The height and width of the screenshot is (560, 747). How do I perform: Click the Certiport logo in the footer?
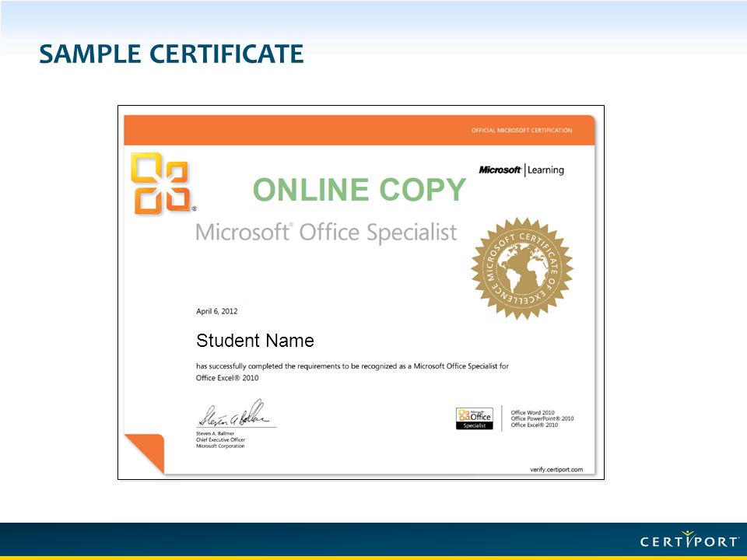coord(689,540)
